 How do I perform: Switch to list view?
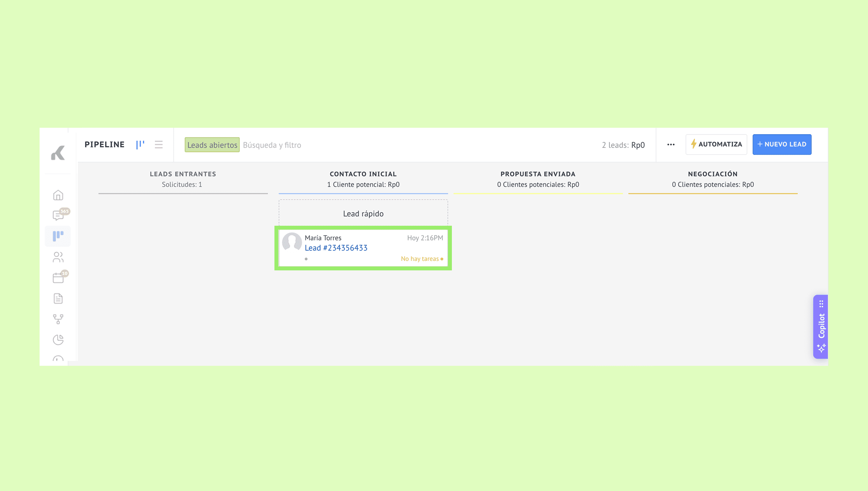click(159, 145)
